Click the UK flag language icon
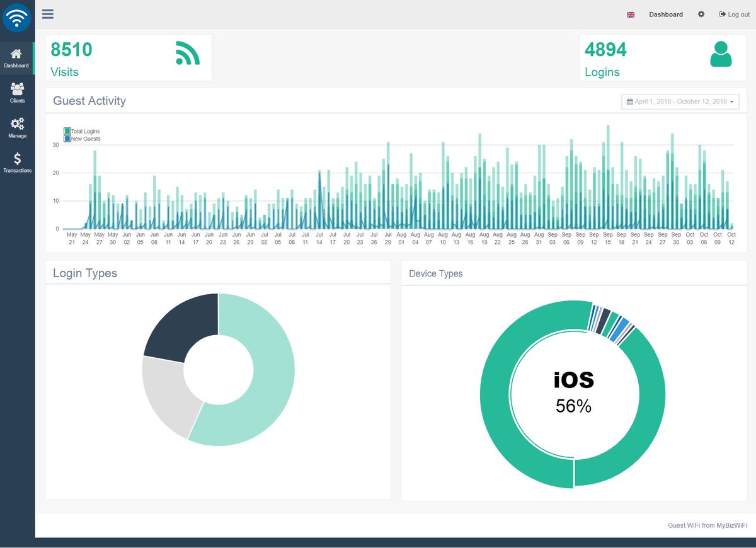The image size is (756, 548). [631, 14]
